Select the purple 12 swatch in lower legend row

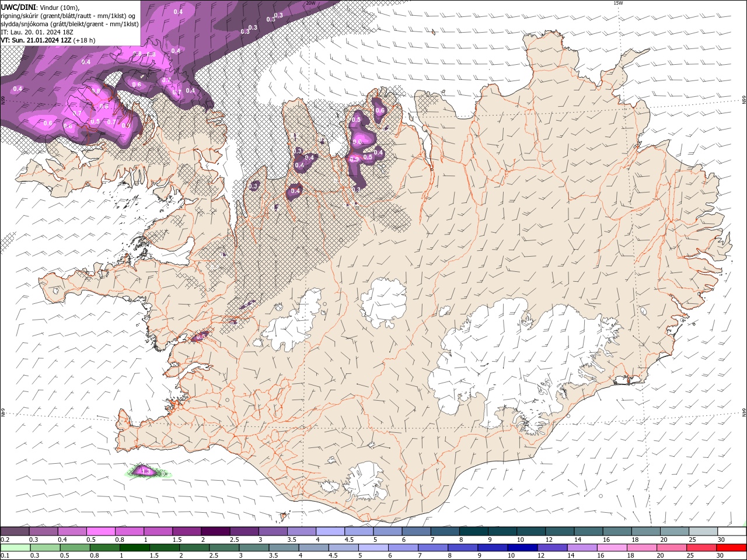[x=551, y=548]
